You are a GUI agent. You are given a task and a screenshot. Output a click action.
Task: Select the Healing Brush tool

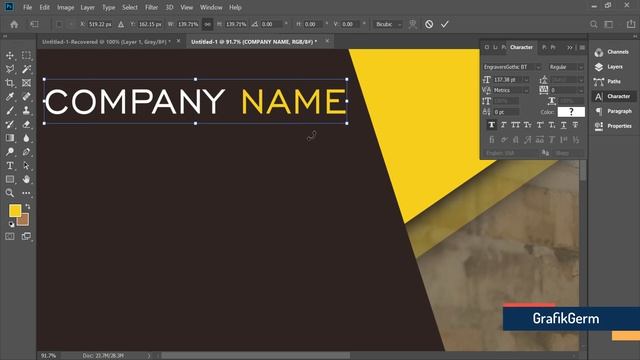26,97
